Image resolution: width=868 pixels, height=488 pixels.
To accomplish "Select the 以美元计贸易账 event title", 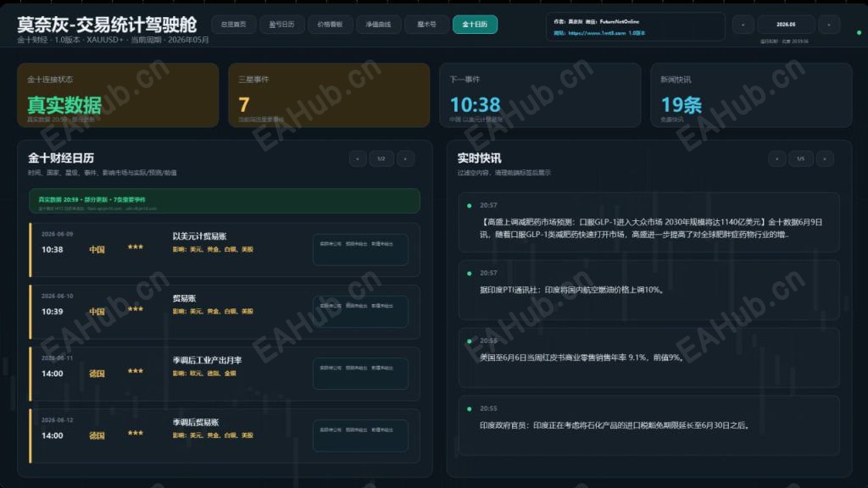I will 199,236.
